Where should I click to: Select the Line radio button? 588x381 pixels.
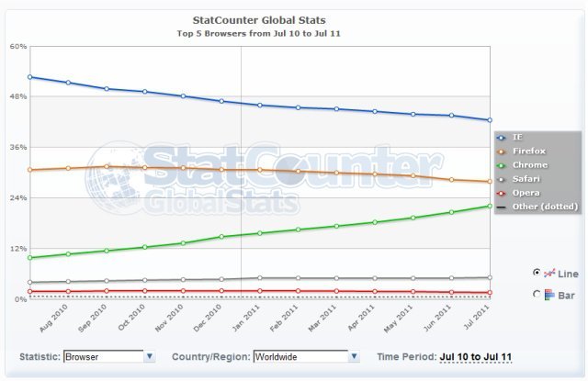[x=537, y=273]
